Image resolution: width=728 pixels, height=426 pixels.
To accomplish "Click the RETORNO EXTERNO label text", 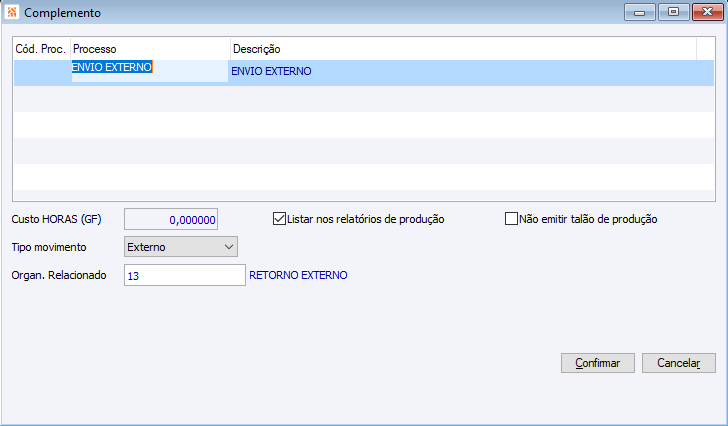I will (298, 275).
